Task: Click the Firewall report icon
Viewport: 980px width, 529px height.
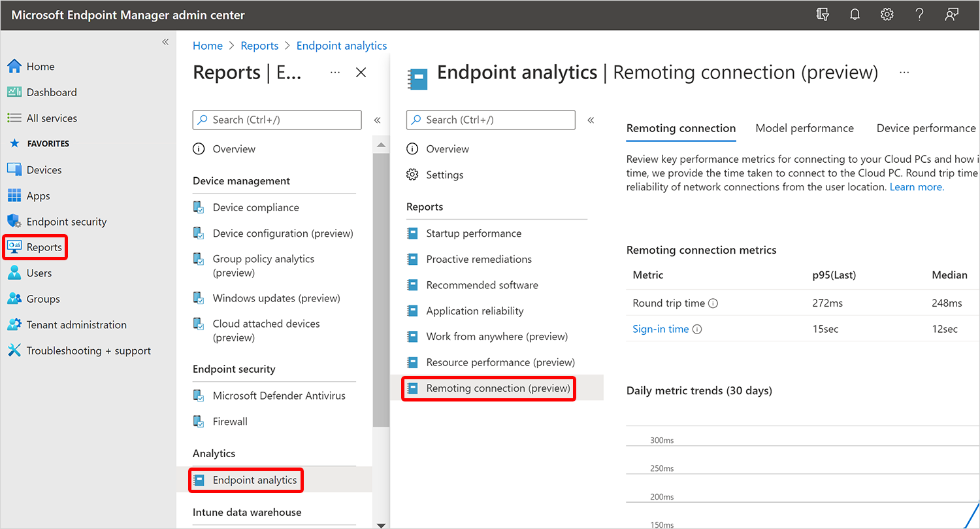Action: pos(199,422)
